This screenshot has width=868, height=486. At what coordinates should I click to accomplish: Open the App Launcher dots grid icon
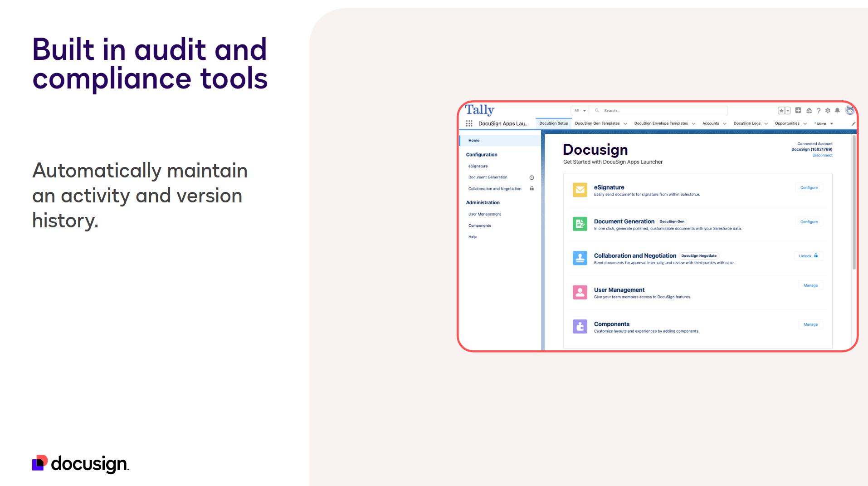coord(469,123)
